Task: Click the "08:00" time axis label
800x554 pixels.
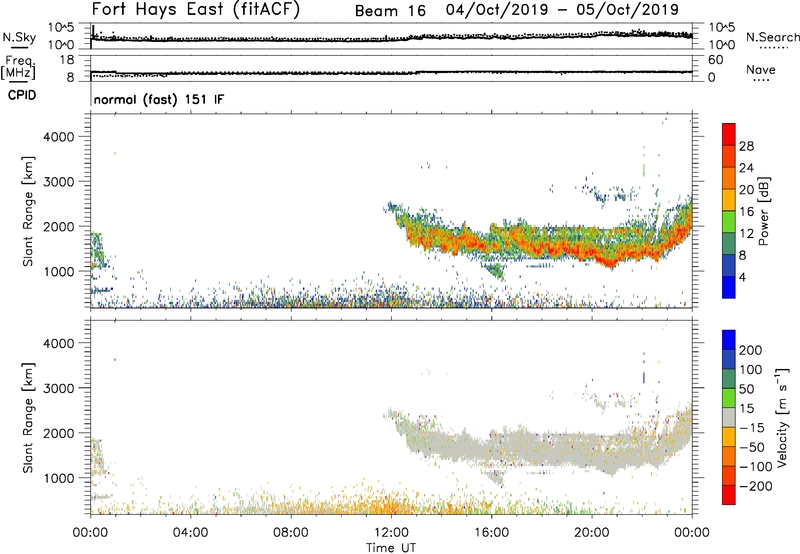Action: click(x=291, y=533)
